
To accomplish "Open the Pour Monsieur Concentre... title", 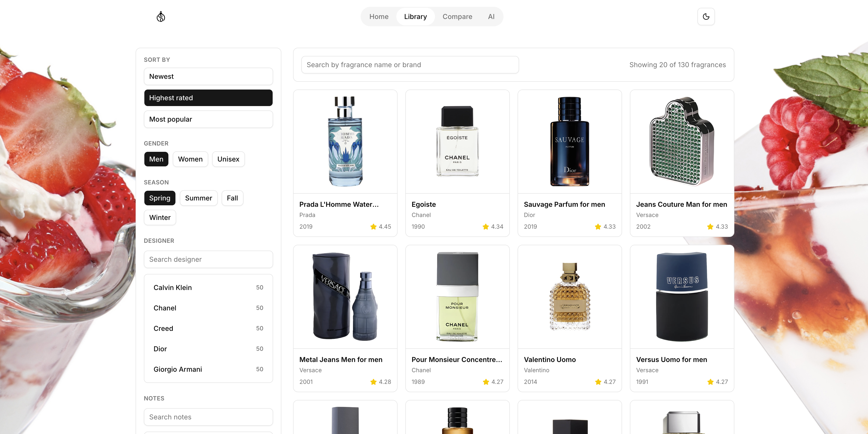I will 457,360.
